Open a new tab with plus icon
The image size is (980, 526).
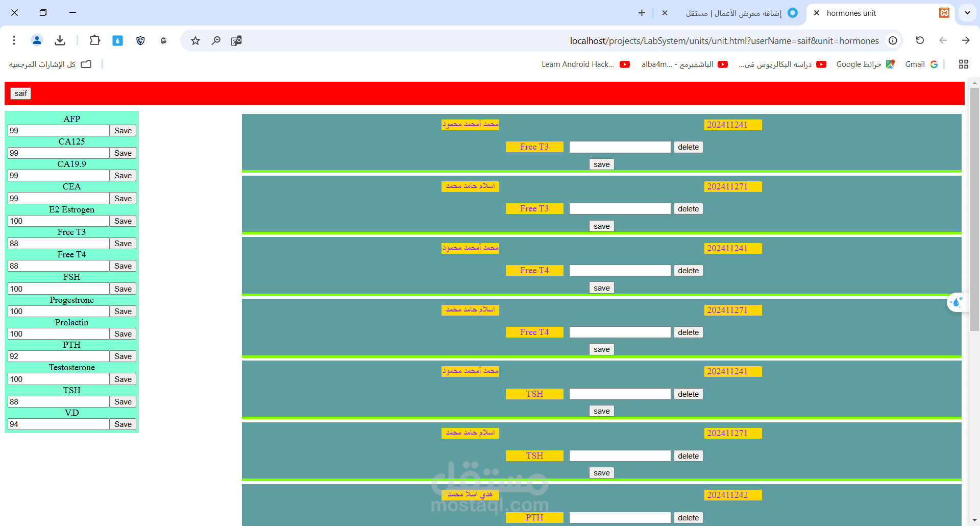click(642, 13)
